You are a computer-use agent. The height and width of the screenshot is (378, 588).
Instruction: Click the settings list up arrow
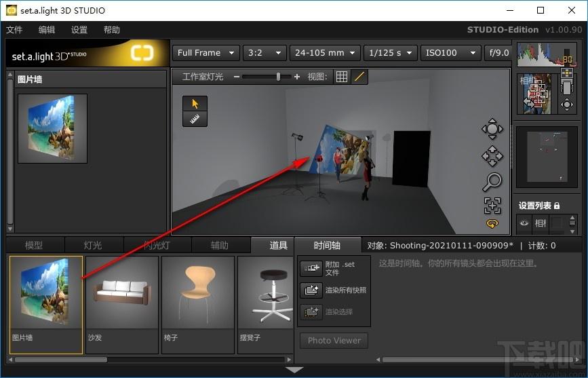[x=572, y=217]
